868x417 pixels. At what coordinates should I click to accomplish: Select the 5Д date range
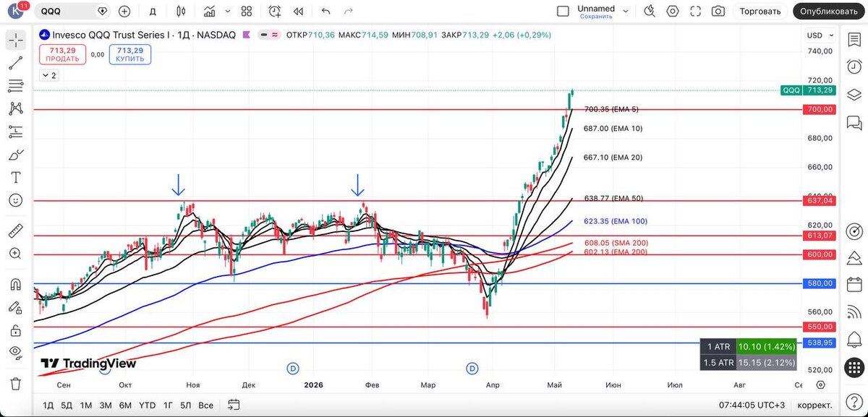tap(67, 405)
